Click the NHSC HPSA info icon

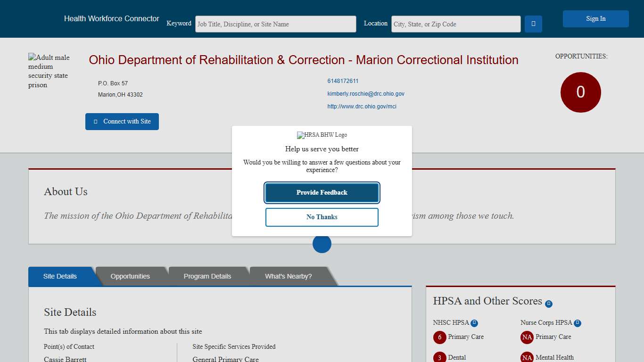474,322
